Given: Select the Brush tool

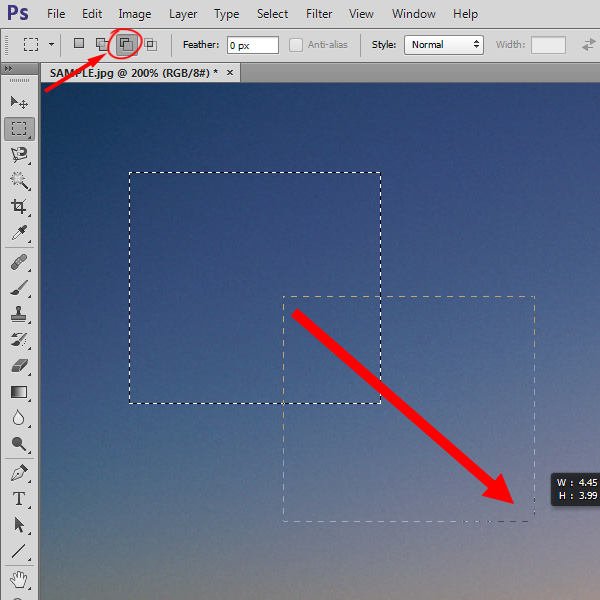Looking at the screenshot, I should 19,288.
